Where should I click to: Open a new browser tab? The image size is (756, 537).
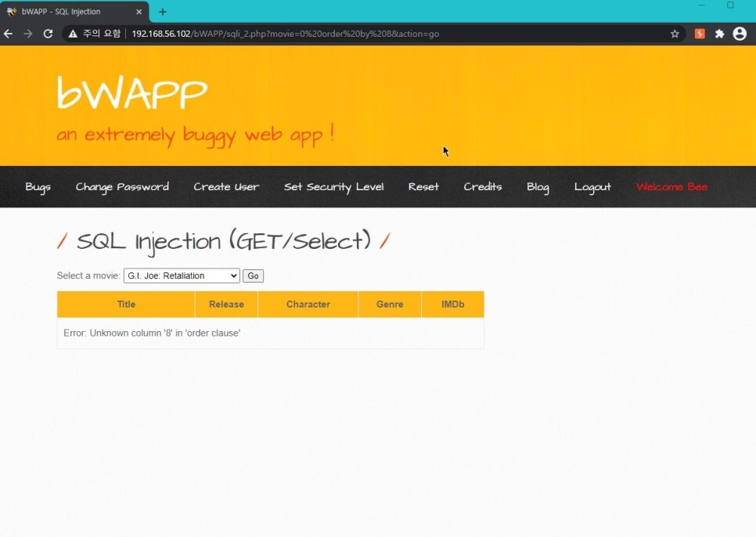[x=163, y=12]
